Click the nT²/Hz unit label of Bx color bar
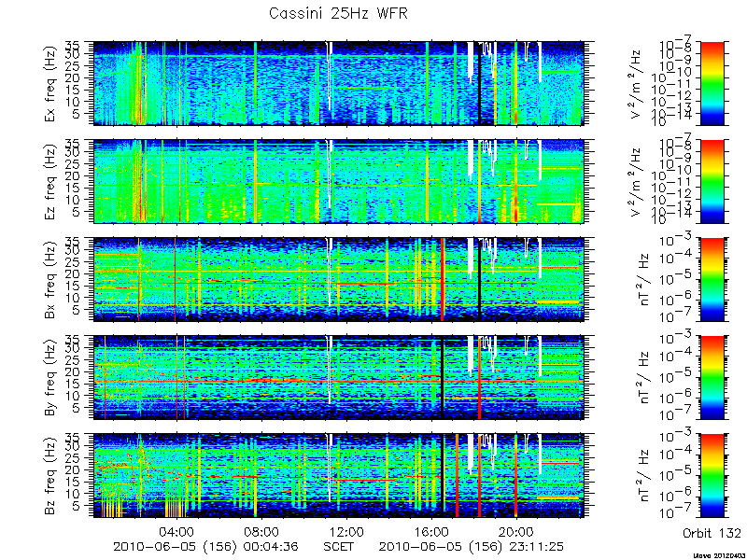Viewport: 747px width, 560px height. coord(644,280)
